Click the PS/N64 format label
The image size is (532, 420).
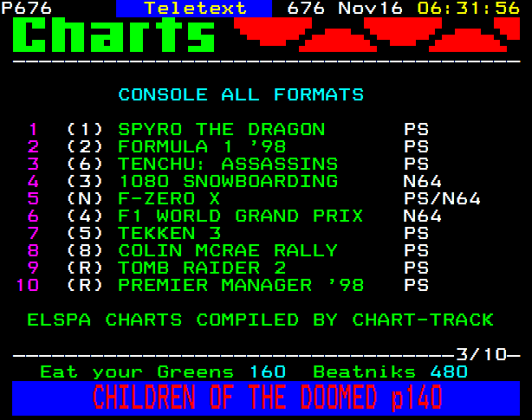click(x=442, y=198)
